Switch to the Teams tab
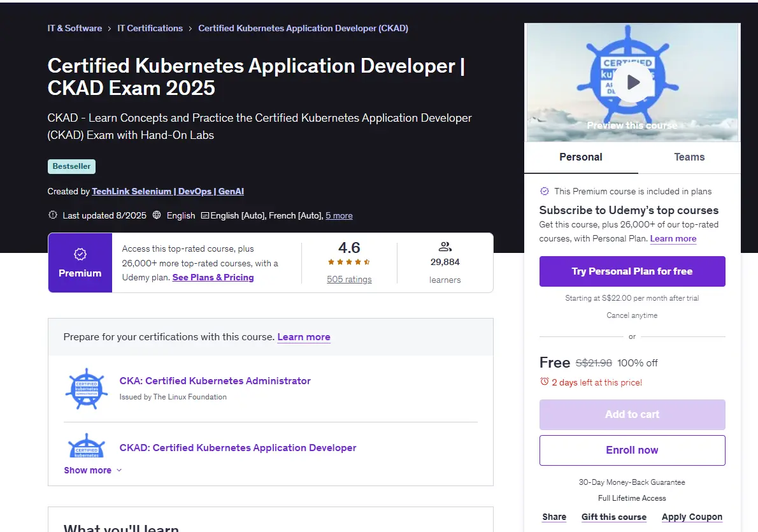The height and width of the screenshot is (532, 758). [x=689, y=157]
